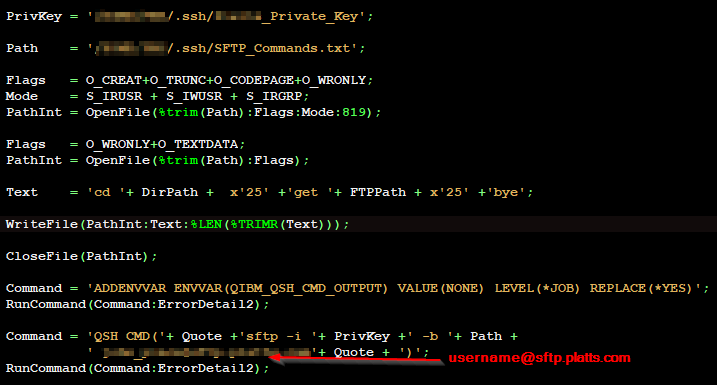Screen dimensions: 717x385
Task: Click the red arrow pointing at blurred text
Action: (x=357, y=359)
